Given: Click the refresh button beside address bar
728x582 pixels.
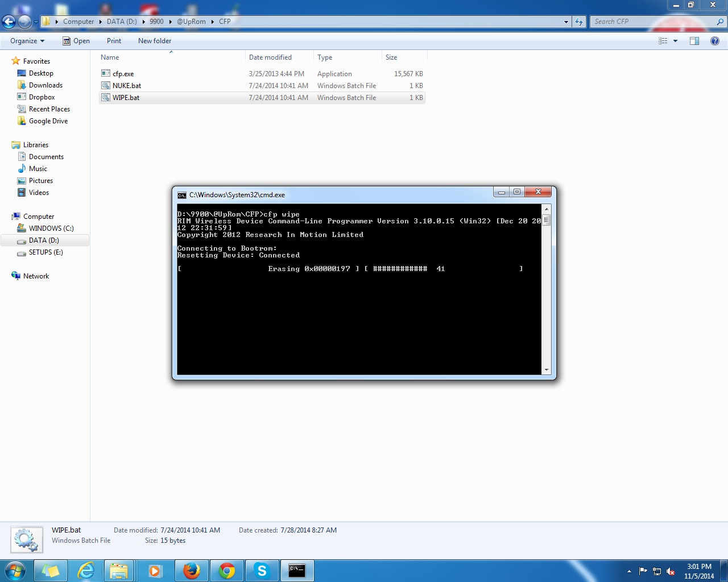Looking at the screenshot, I should 579,22.
